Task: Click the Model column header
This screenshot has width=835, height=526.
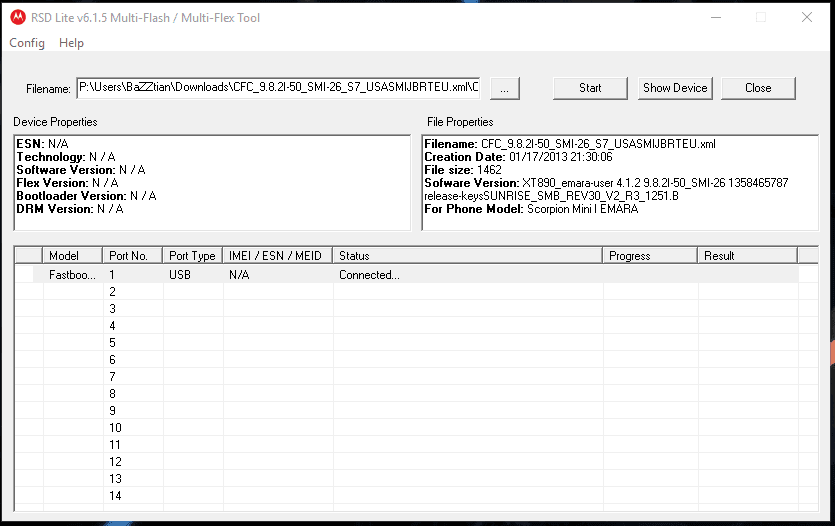Action: [x=72, y=256]
